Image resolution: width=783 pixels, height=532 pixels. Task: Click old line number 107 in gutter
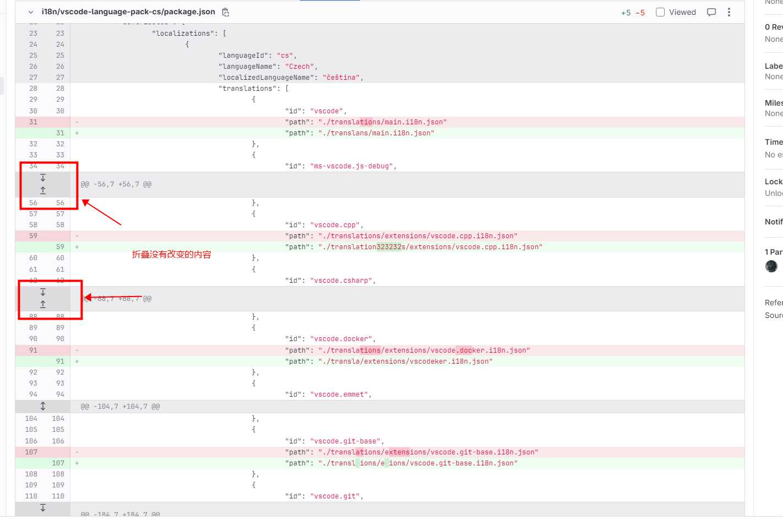point(31,452)
